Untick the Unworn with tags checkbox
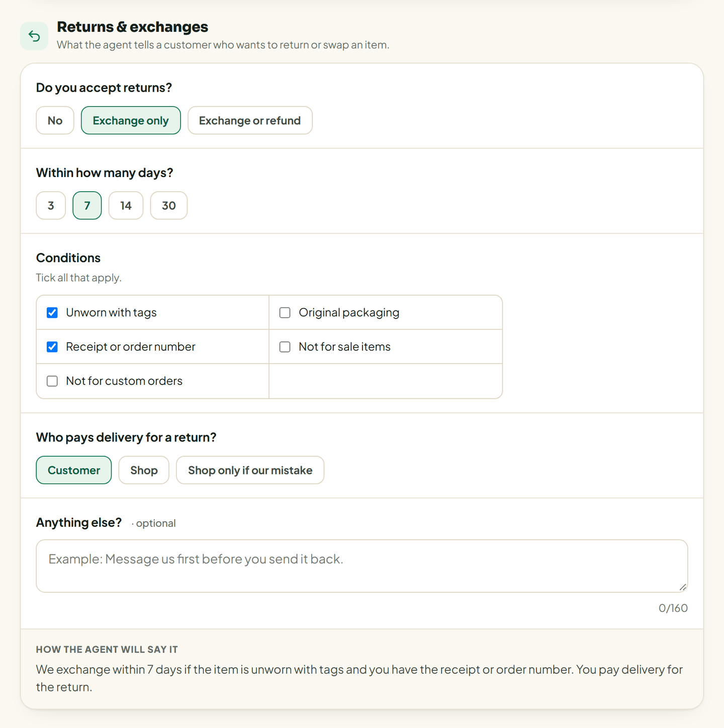Image resolution: width=724 pixels, height=728 pixels. [x=52, y=312]
